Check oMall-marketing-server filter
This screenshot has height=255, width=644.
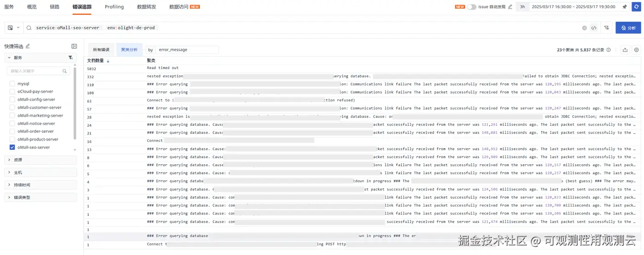pos(12,116)
